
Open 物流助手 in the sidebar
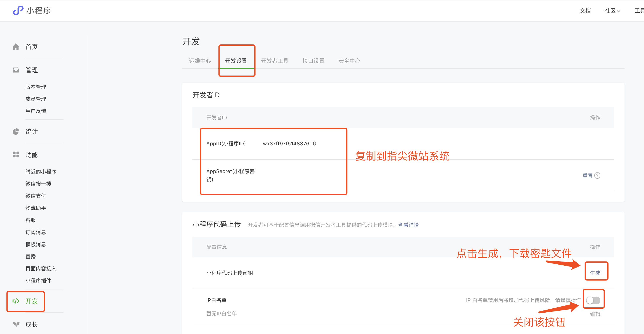click(x=35, y=208)
